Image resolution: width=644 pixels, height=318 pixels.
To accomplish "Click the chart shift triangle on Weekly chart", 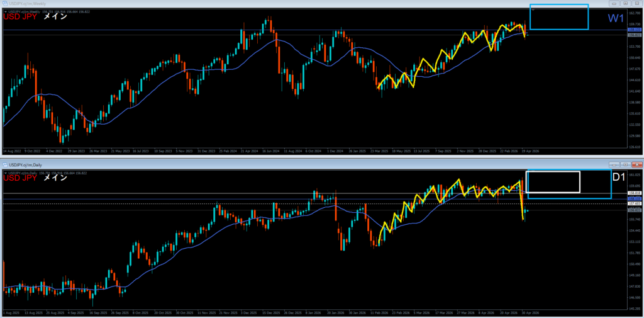I will pos(533,10).
